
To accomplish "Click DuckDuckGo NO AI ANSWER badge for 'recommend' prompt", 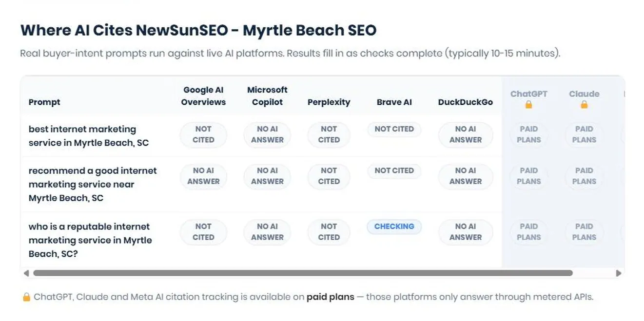I will [x=465, y=176].
